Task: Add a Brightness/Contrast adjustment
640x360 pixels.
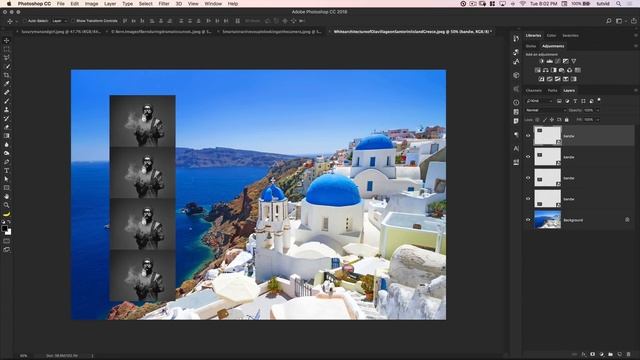Action: point(542,61)
